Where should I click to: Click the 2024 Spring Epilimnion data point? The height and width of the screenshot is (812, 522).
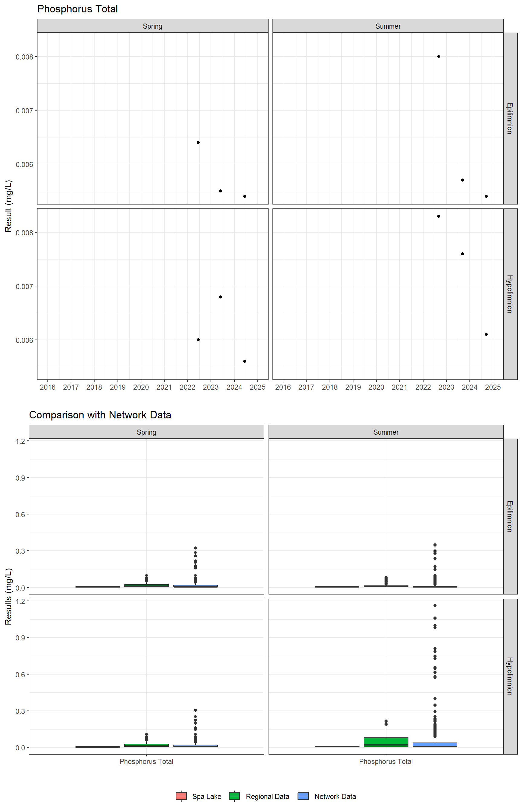pyautogui.click(x=245, y=196)
